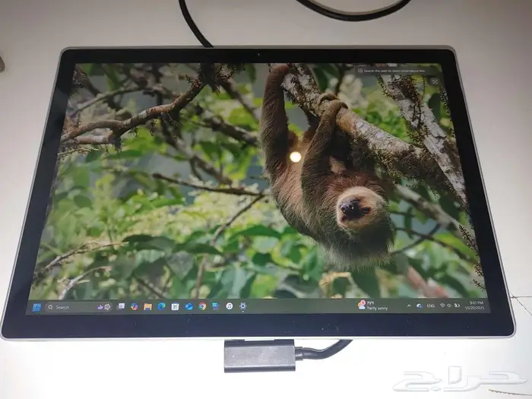532x399 pixels.
Task: Expand the hidden system tray icons chevron
Action: 410,306
